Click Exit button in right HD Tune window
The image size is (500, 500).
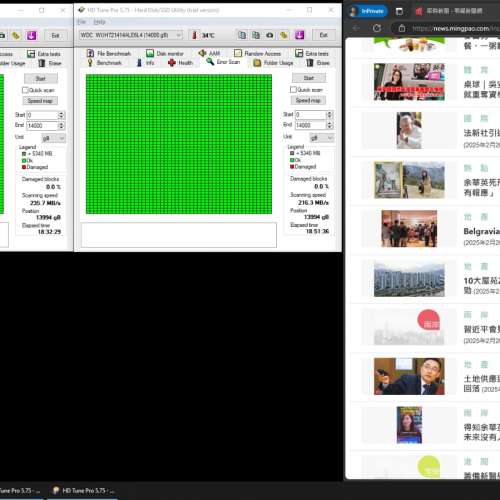[x=324, y=35]
